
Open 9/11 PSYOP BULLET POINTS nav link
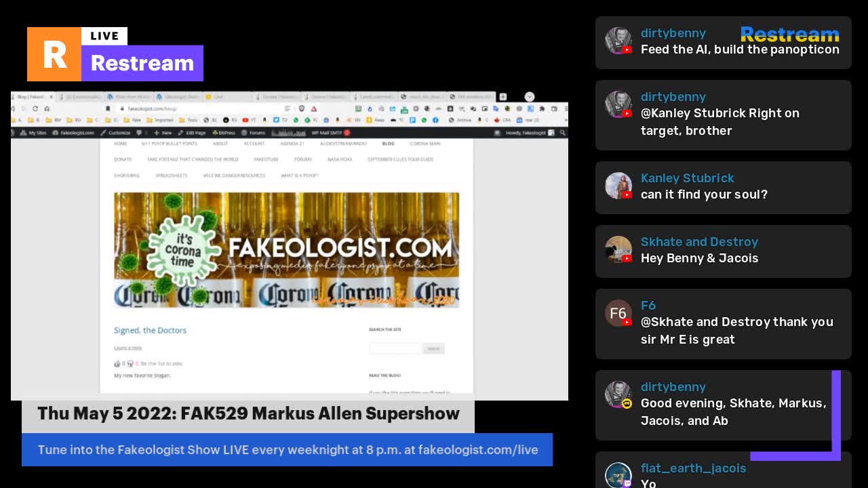coord(169,144)
